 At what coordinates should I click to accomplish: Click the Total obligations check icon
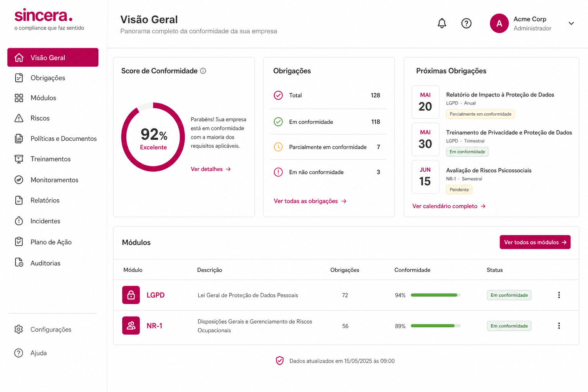[278, 95]
